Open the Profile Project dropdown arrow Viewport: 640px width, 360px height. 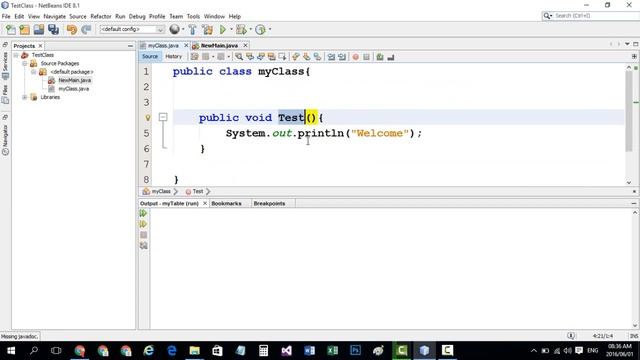coord(270,29)
